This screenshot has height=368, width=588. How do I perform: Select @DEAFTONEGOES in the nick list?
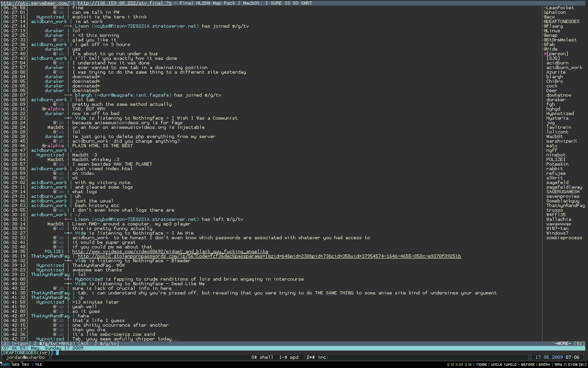coord(561,21)
